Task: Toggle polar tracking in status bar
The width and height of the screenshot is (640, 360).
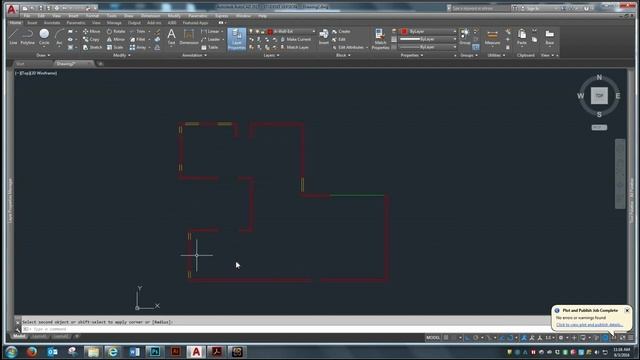Action: click(x=476, y=338)
